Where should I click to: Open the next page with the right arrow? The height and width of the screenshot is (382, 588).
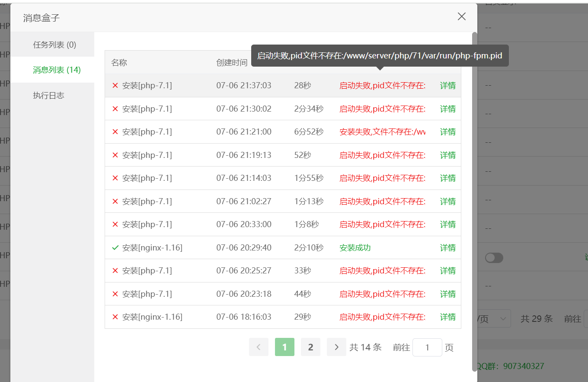point(336,347)
